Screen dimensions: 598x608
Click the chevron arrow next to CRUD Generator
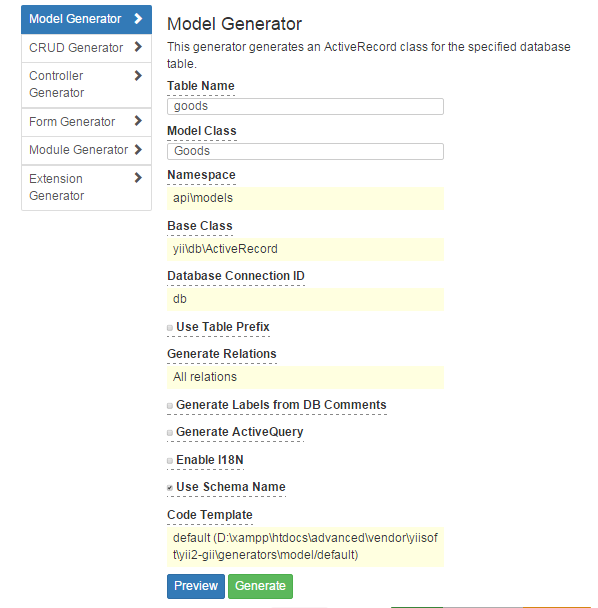(x=138, y=47)
